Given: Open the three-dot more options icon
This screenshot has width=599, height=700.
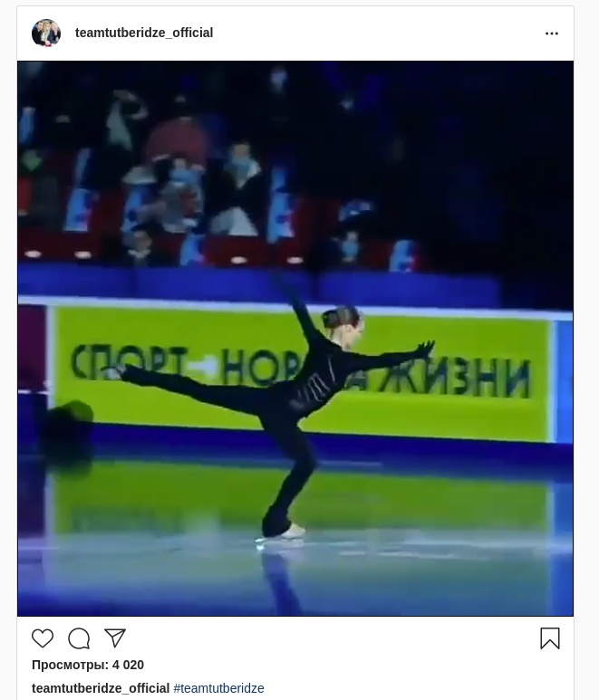Looking at the screenshot, I should coord(552,34).
